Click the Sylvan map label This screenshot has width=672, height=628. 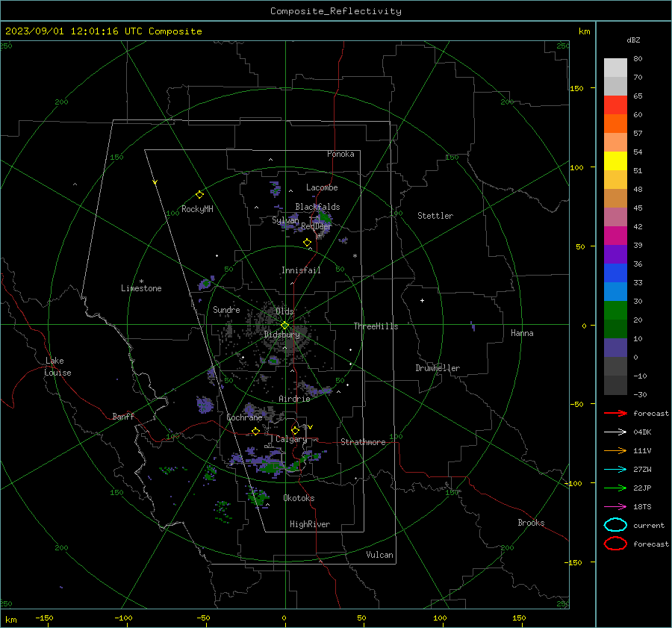pos(285,220)
